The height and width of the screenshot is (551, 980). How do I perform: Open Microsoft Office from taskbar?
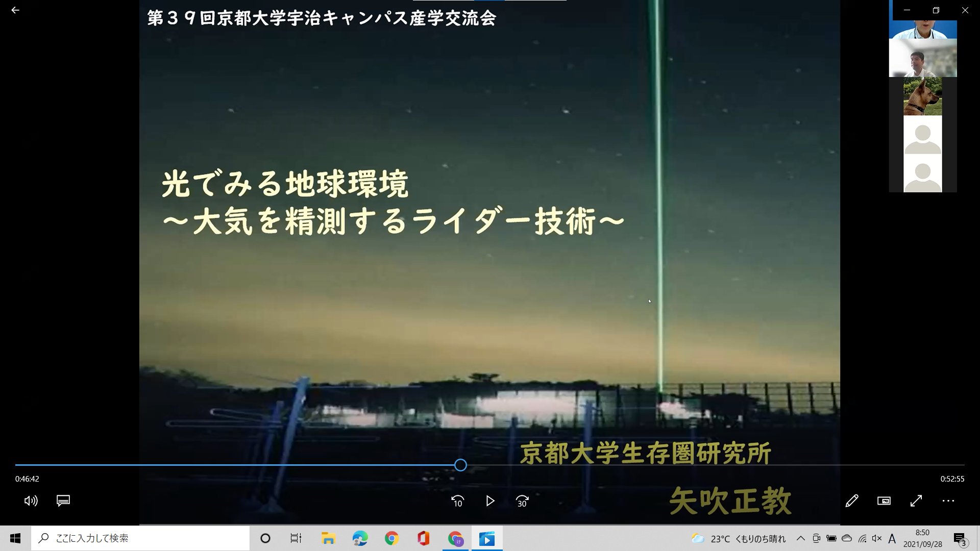click(424, 538)
